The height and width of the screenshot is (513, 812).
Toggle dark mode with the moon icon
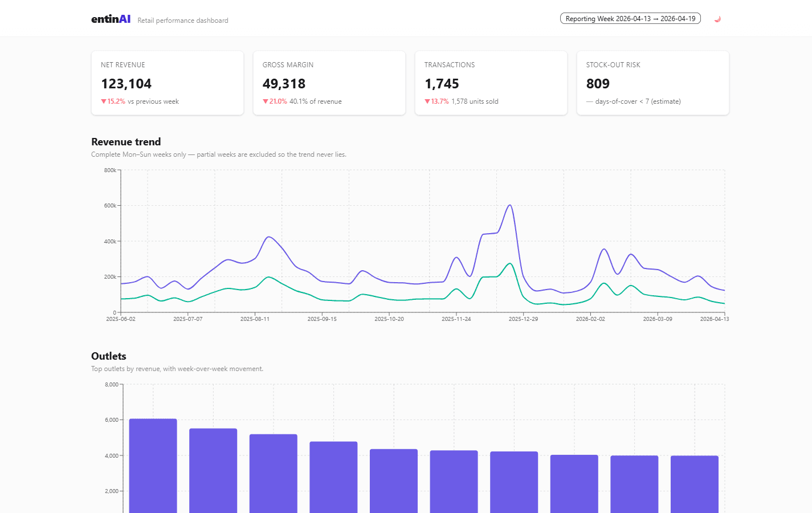pyautogui.click(x=717, y=19)
